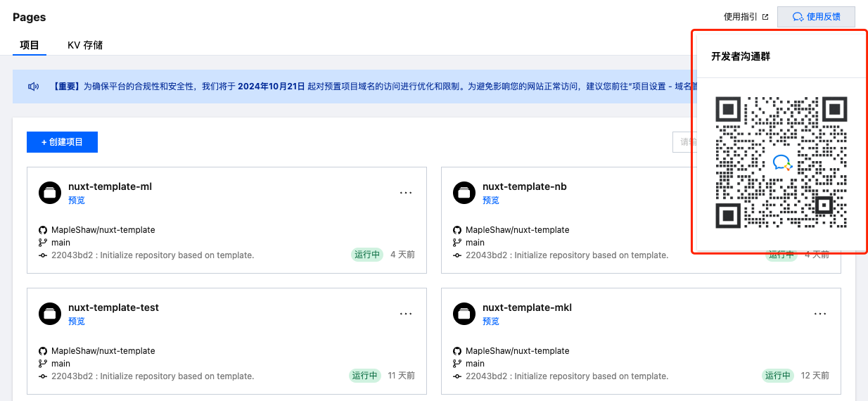The image size is (868, 401).
Task: Click 预览 link under nuxt-template-test
Action: pos(77,322)
